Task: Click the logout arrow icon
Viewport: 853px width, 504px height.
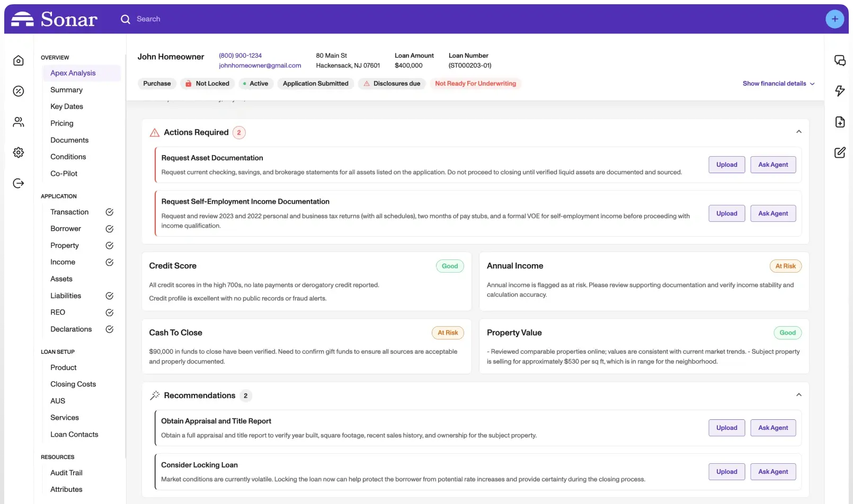Action: pyautogui.click(x=19, y=183)
